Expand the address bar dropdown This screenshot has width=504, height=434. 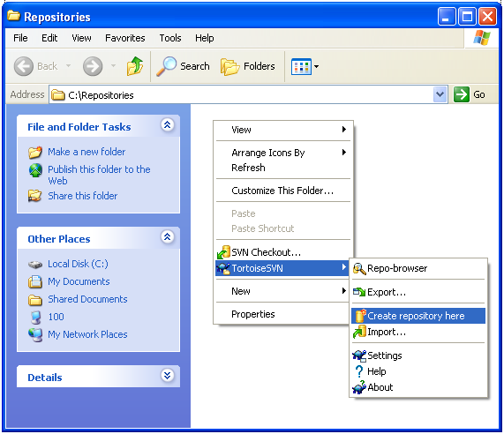[x=440, y=94]
